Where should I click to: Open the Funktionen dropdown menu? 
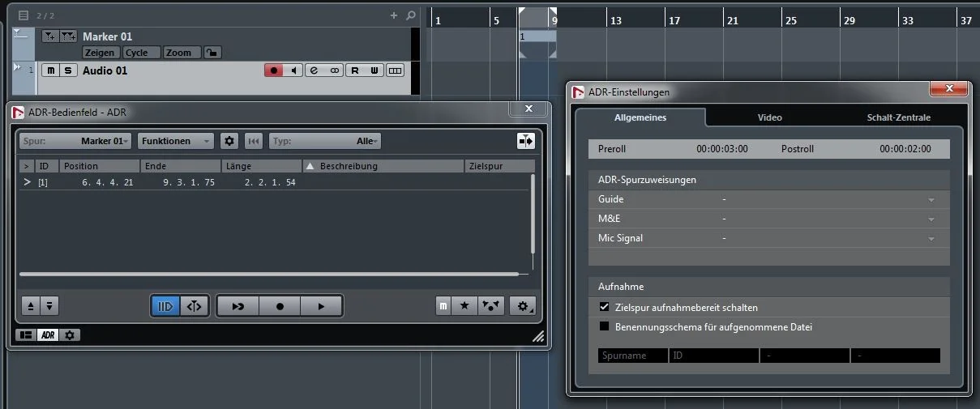click(176, 141)
